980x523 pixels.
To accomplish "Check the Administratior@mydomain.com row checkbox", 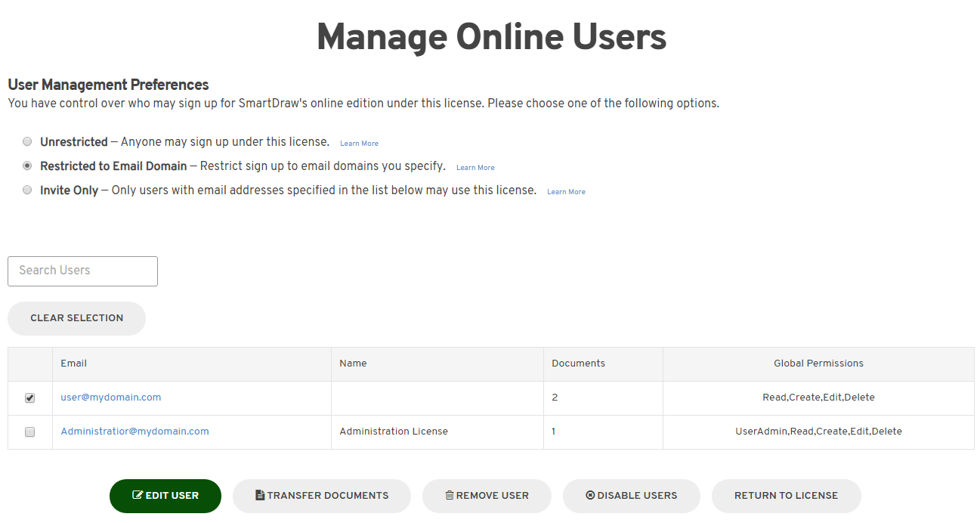I will [x=30, y=432].
